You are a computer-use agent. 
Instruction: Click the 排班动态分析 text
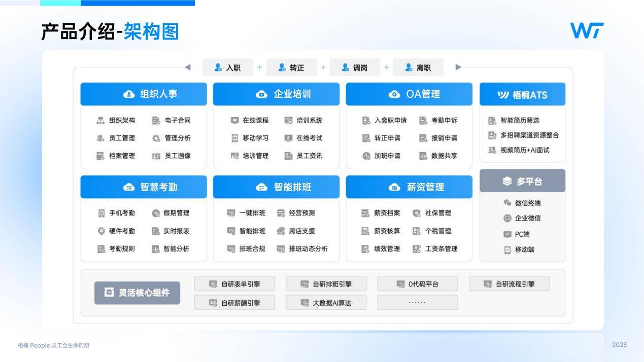tap(308, 249)
